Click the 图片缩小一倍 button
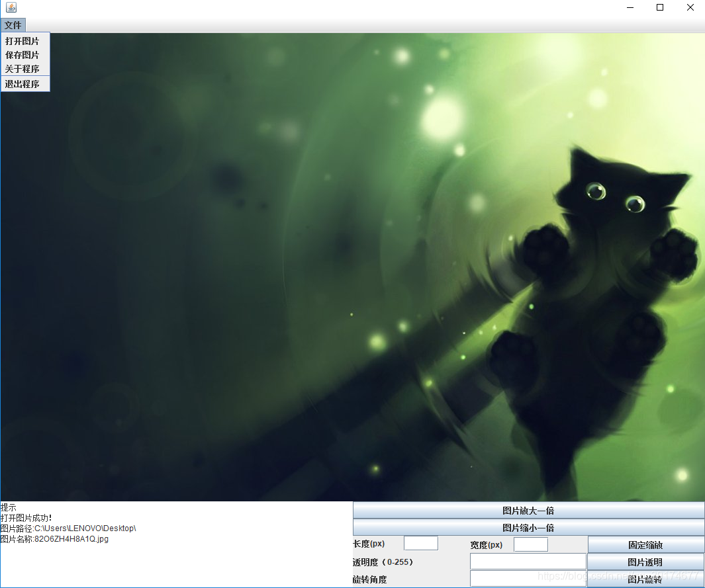This screenshot has height=588, width=705. tap(528, 527)
